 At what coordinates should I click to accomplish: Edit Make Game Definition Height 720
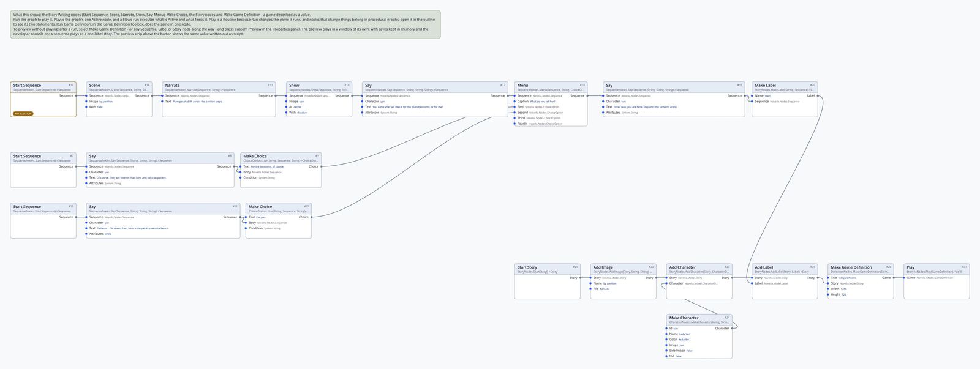[844, 294]
